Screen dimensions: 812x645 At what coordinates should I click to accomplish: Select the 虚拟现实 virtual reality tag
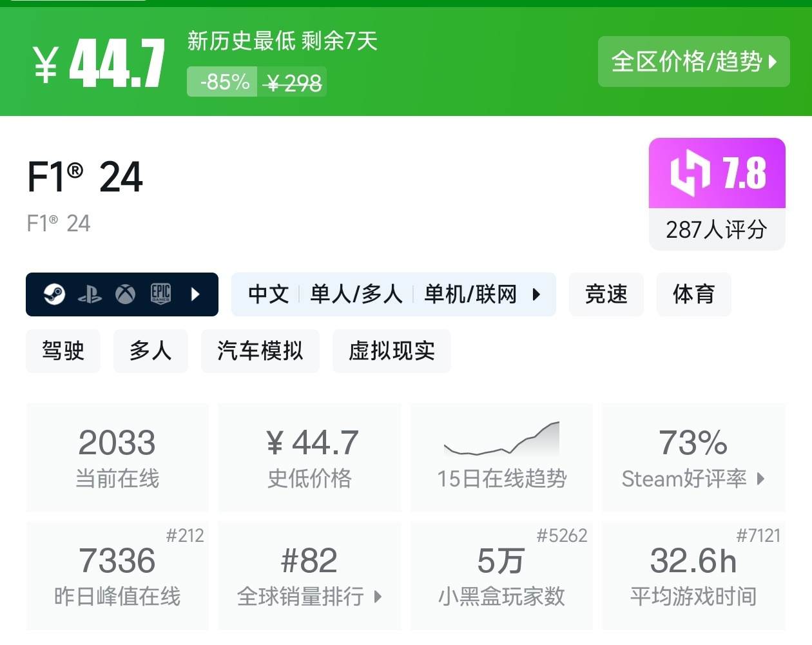[392, 351]
